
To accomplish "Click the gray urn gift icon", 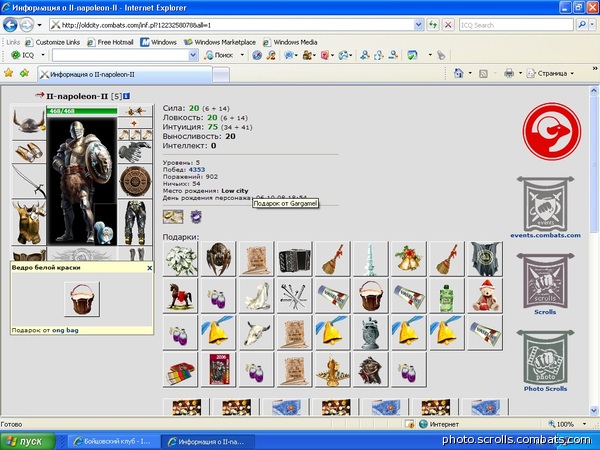I will click(370, 333).
